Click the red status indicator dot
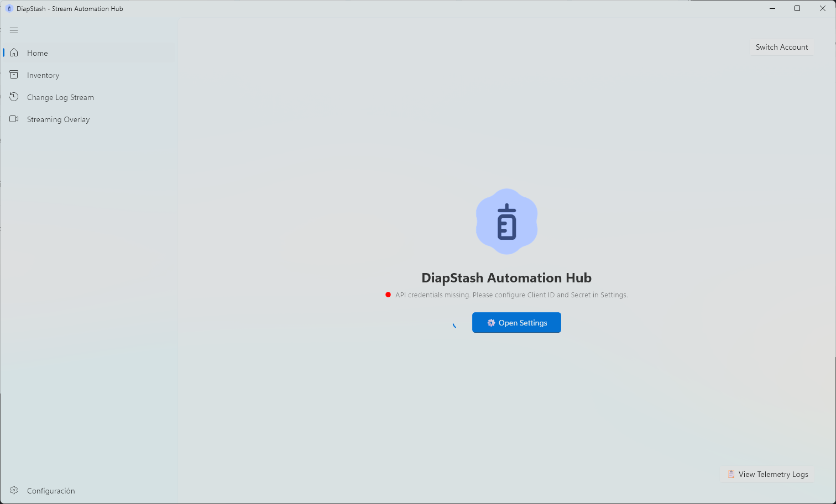The image size is (836, 504). point(388,295)
